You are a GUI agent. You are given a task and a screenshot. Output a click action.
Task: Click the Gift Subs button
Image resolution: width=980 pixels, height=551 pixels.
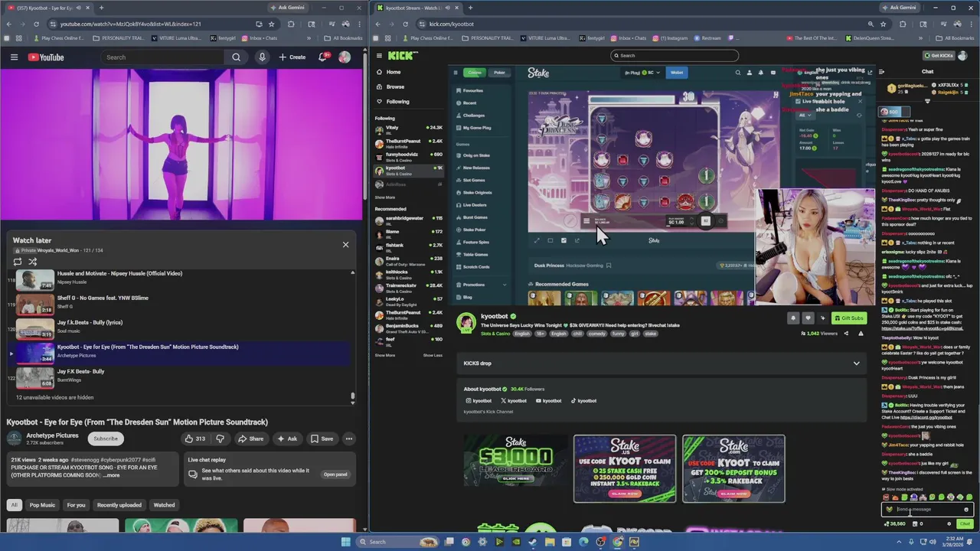(x=849, y=318)
